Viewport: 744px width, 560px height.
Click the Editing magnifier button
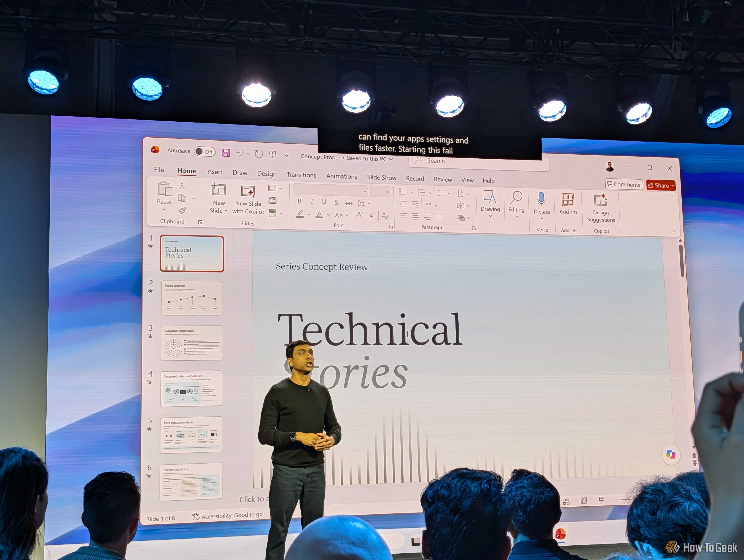tap(516, 205)
